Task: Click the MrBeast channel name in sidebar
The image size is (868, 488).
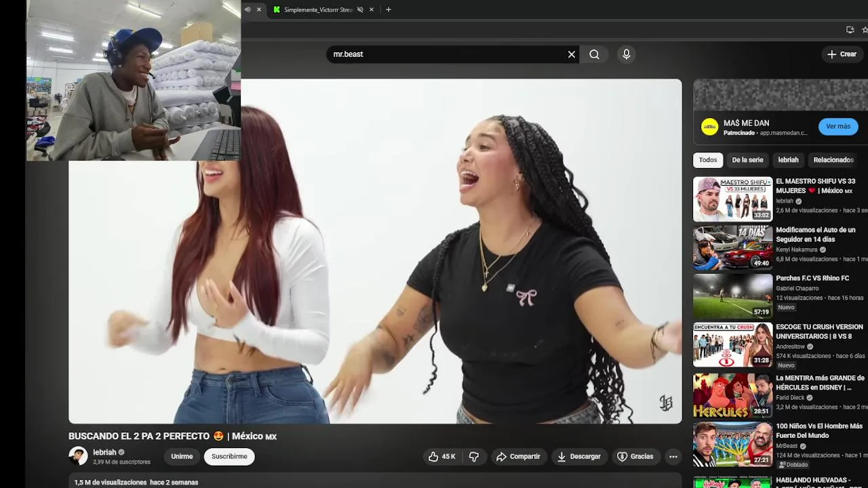Action: [787, 446]
